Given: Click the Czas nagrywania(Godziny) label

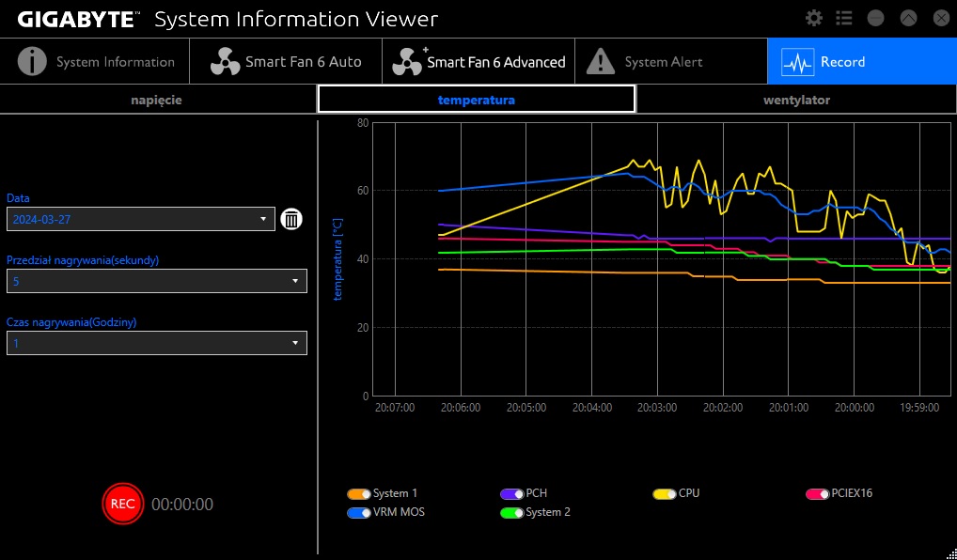Looking at the screenshot, I should 71,322.
